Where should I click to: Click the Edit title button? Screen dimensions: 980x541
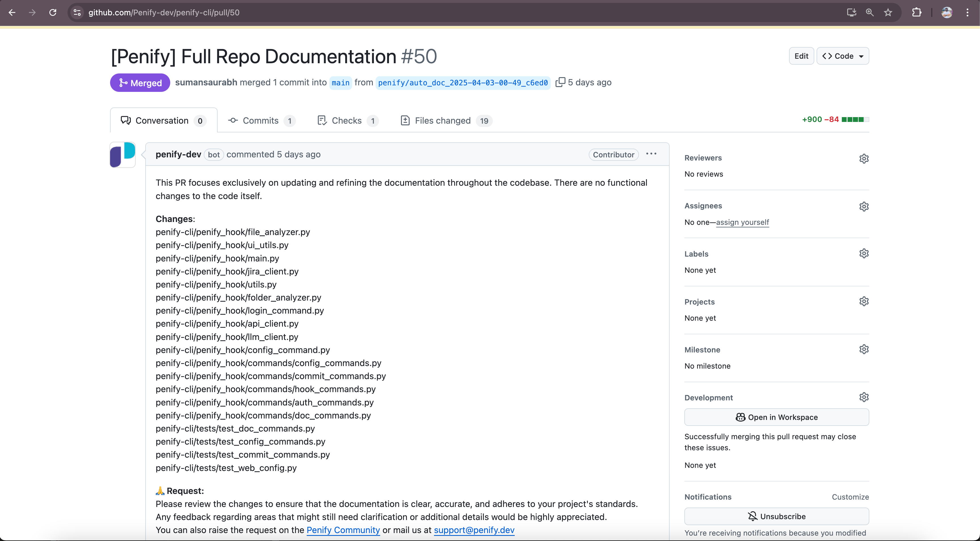801,56
